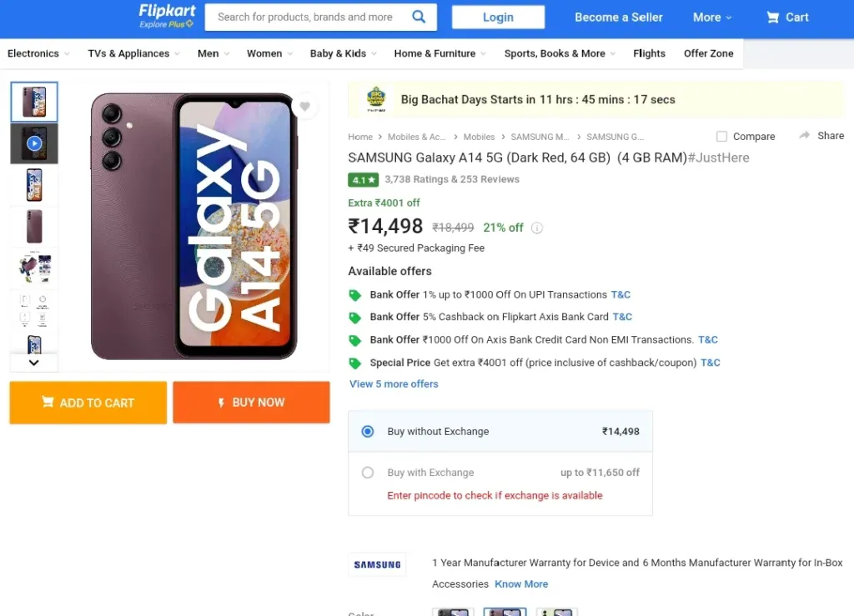Screen dimensions: 854x616
Task: Select Buy with Exchange radio button
Action: (x=368, y=473)
